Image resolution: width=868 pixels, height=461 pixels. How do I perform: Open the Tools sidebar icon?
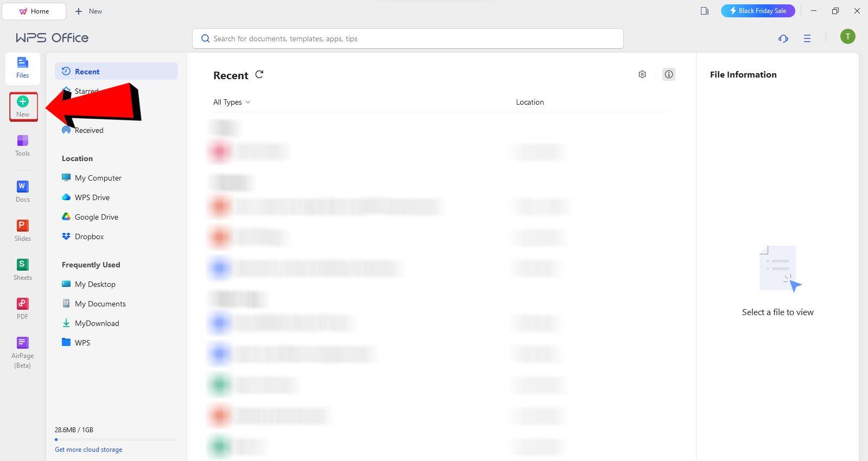coord(23,145)
